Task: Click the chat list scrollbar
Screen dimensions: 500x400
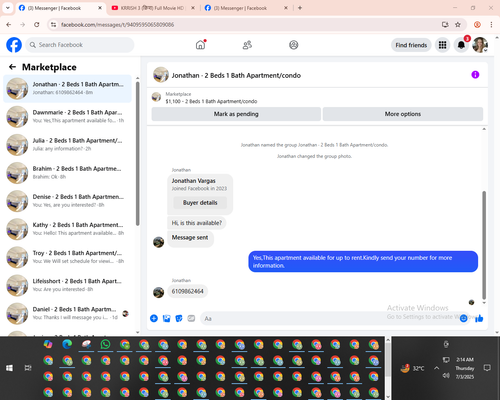Action: (137, 153)
